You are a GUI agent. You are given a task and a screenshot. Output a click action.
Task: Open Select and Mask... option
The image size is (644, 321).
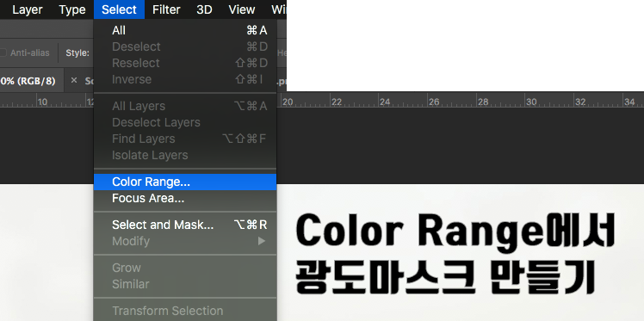pos(185,225)
